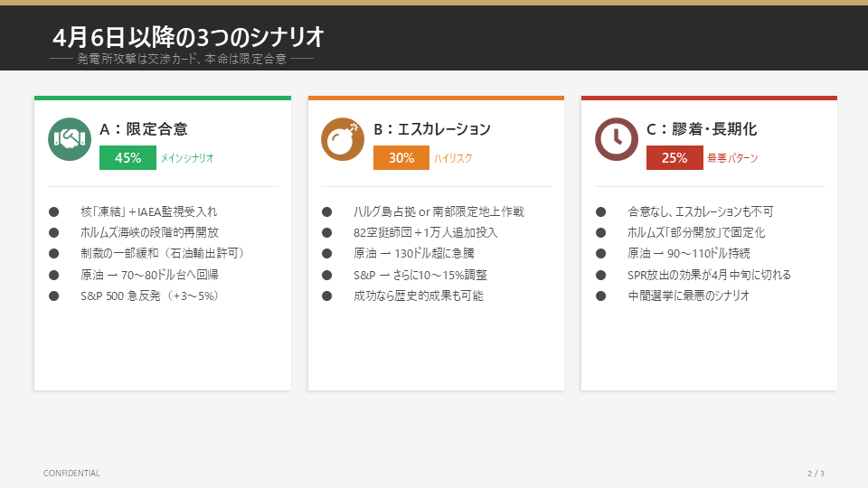Screen dimensions: 868x488
Task: Click the 2 / 3 page number
Action: pos(816,474)
